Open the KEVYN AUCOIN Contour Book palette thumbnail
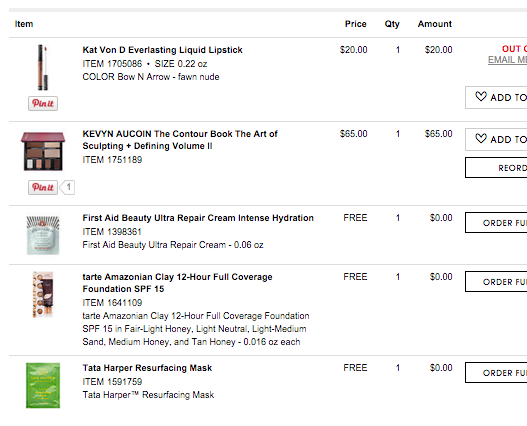The image size is (527, 426). tap(43, 151)
